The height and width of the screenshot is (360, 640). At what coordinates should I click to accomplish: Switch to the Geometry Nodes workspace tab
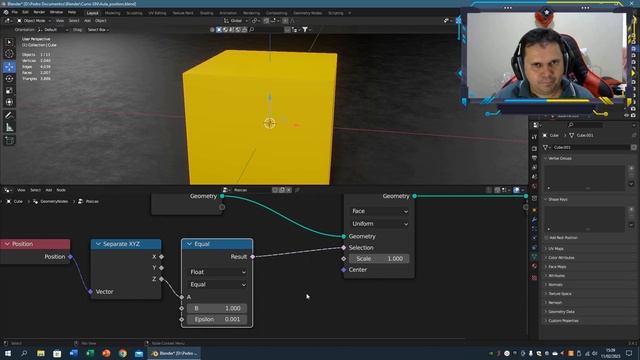coord(307,13)
